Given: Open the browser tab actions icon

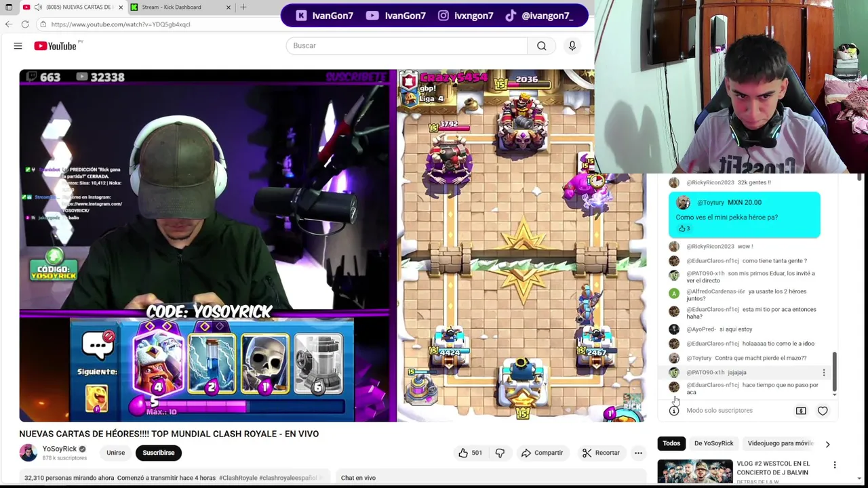Looking at the screenshot, I should click(x=8, y=7).
